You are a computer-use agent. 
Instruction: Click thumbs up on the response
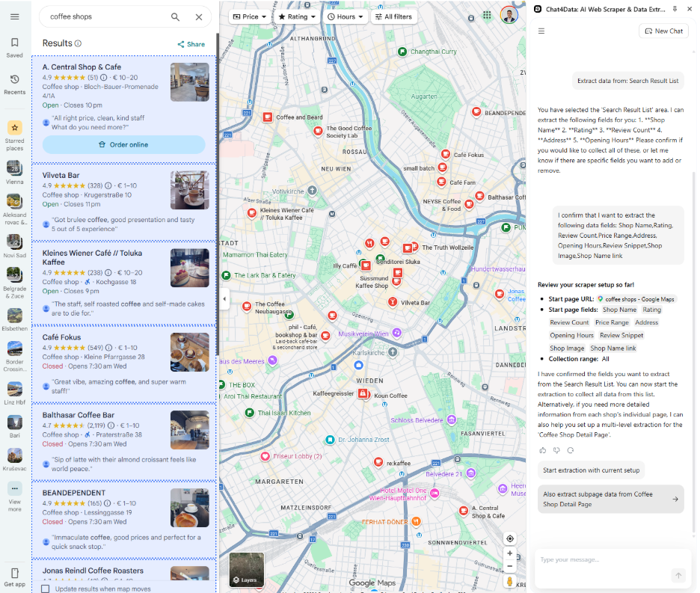tap(542, 450)
